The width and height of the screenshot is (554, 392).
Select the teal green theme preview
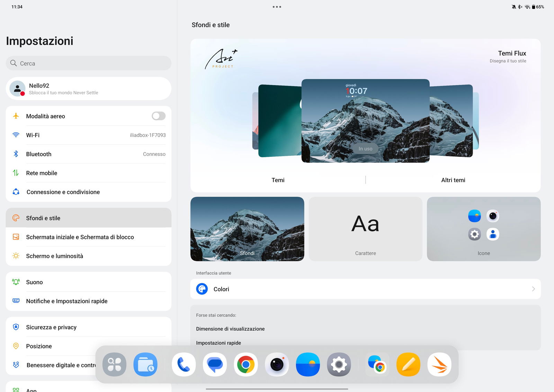[280, 121]
